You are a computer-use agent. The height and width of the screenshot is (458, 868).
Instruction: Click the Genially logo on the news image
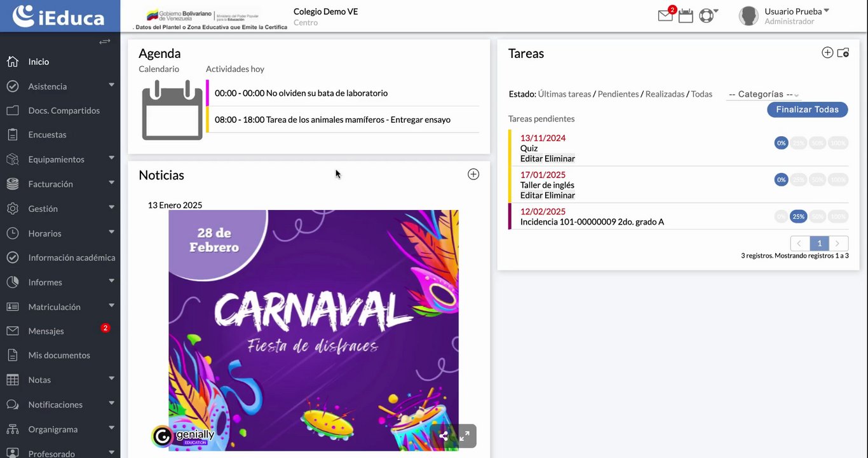click(184, 436)
